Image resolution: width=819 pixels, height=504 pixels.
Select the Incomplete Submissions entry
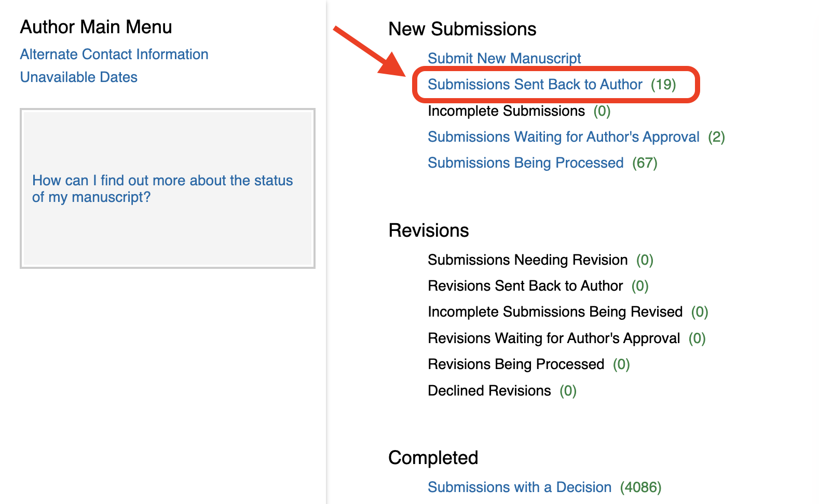coord(506,111)
